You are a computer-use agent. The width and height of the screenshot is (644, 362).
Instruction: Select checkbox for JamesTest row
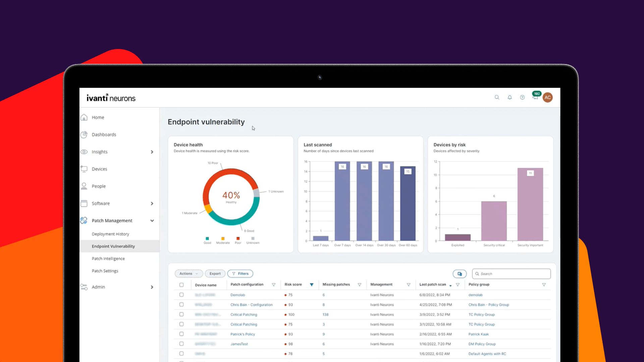coord(181,344)
